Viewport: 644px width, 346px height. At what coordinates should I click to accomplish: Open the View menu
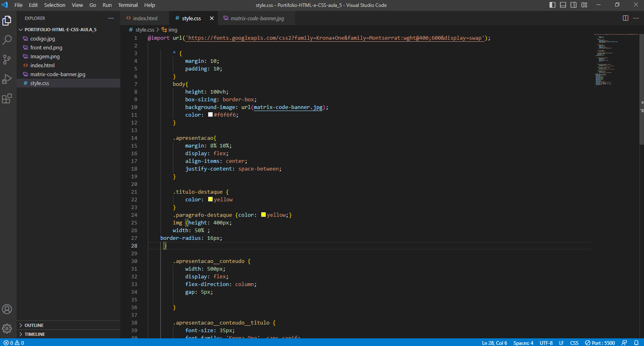tap(77, 5)
